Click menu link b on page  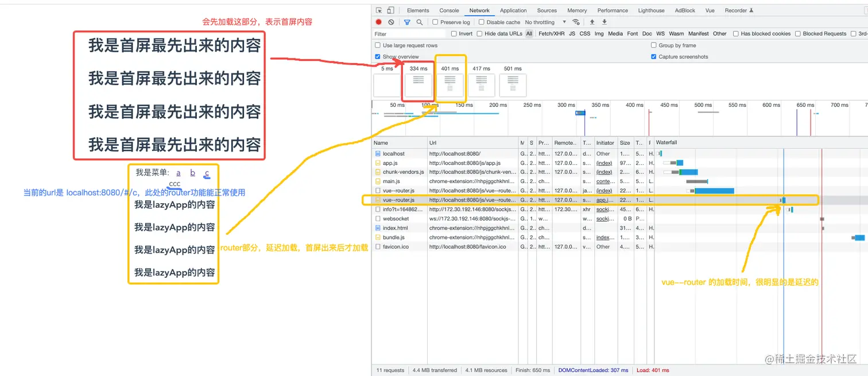(193, 173)
